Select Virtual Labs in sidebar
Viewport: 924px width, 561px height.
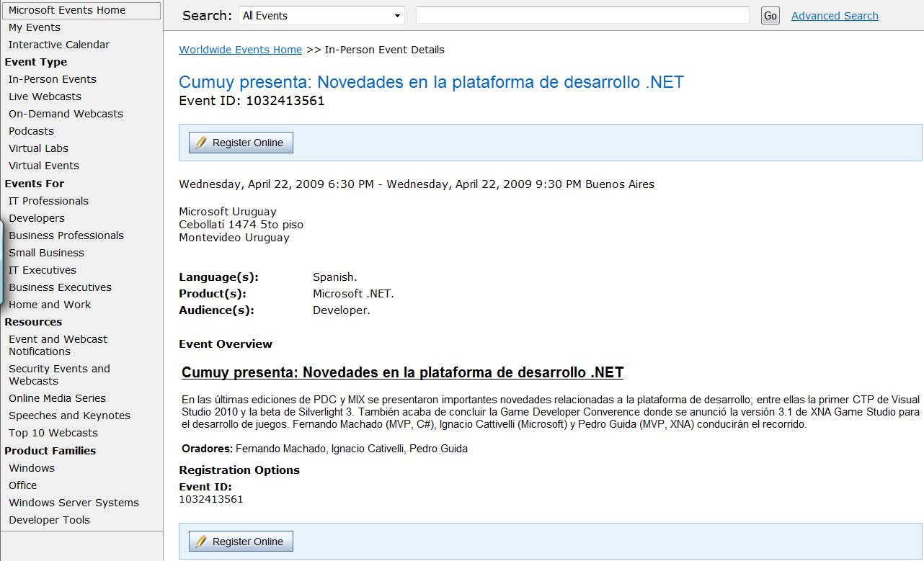(x=38, y=148)
